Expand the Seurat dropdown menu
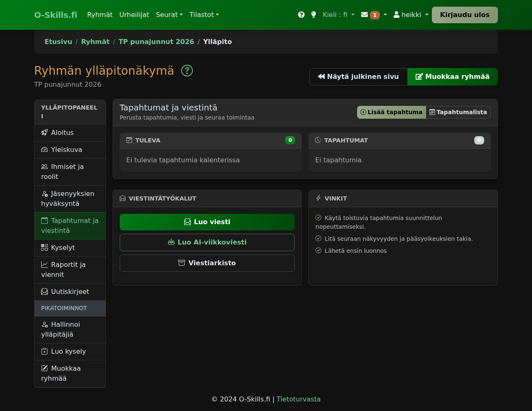 169,15
